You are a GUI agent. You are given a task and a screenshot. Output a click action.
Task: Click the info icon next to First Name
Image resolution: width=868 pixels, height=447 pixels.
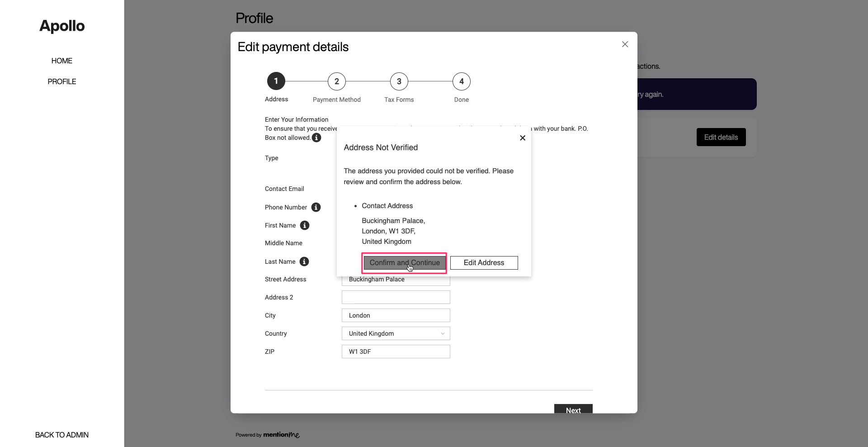coord(305,225)
